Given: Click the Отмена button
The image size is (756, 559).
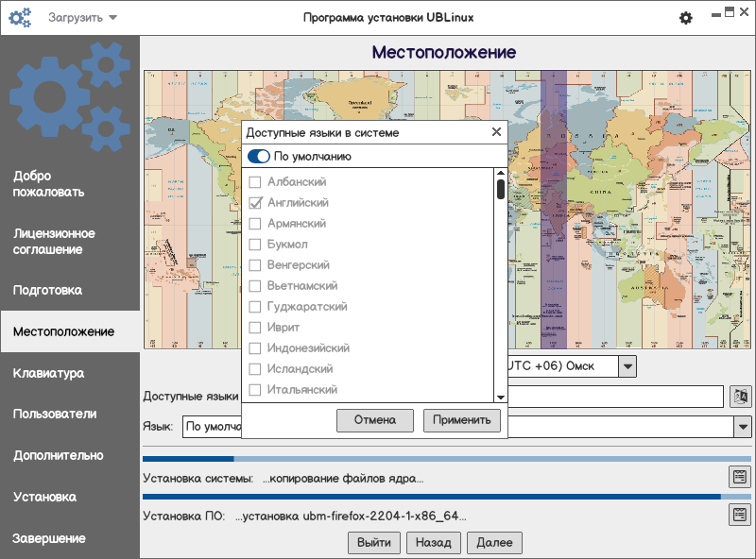Looking at the screenshot, I should pyautogui.click(x=374, y=420).
